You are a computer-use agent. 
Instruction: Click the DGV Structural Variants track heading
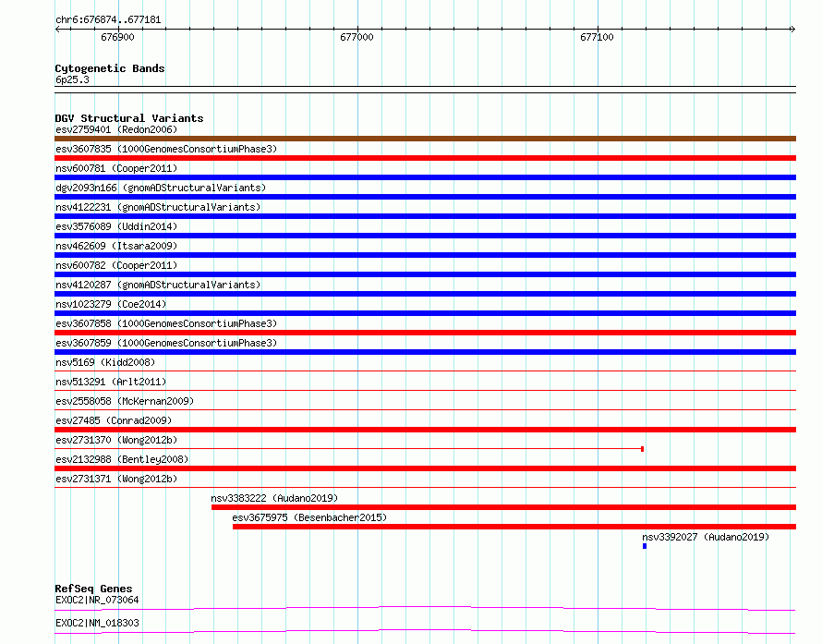[x=129, y=118]
